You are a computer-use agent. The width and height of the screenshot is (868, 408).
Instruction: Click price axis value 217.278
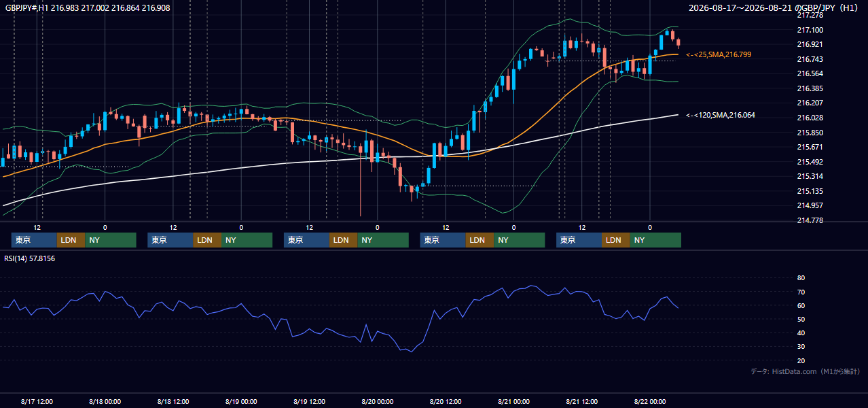pyautogui.click(x=810, y=15)
